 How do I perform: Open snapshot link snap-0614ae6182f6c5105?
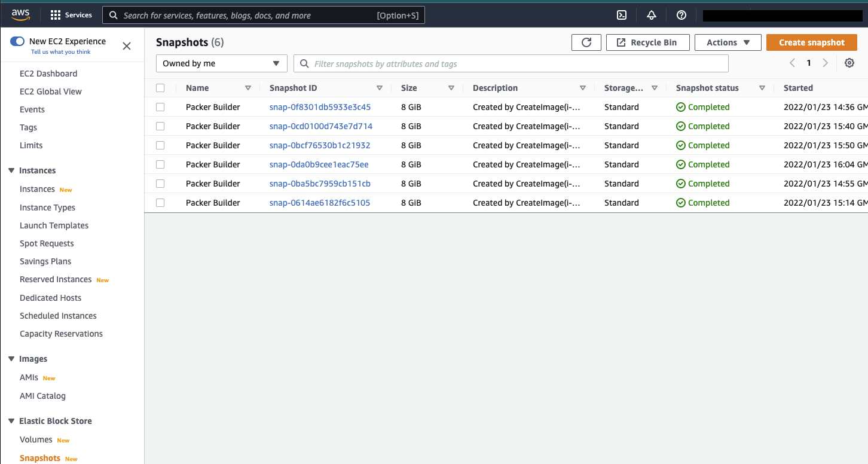coord(320,203)
